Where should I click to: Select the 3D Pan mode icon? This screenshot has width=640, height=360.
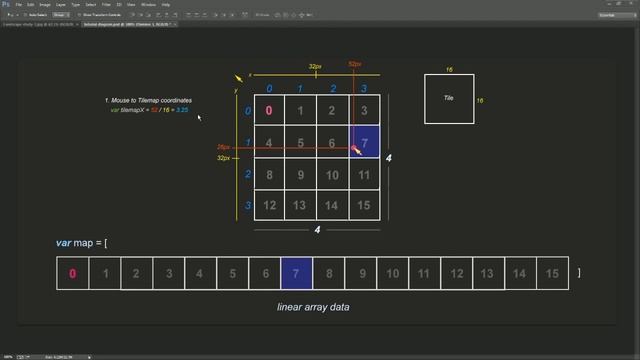(x=293, y=15)
